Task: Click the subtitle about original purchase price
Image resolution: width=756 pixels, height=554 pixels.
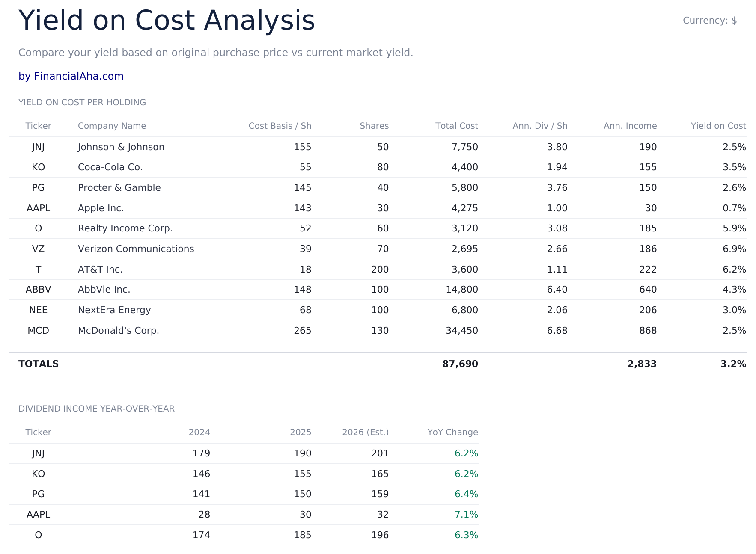Action: [216, 53]
